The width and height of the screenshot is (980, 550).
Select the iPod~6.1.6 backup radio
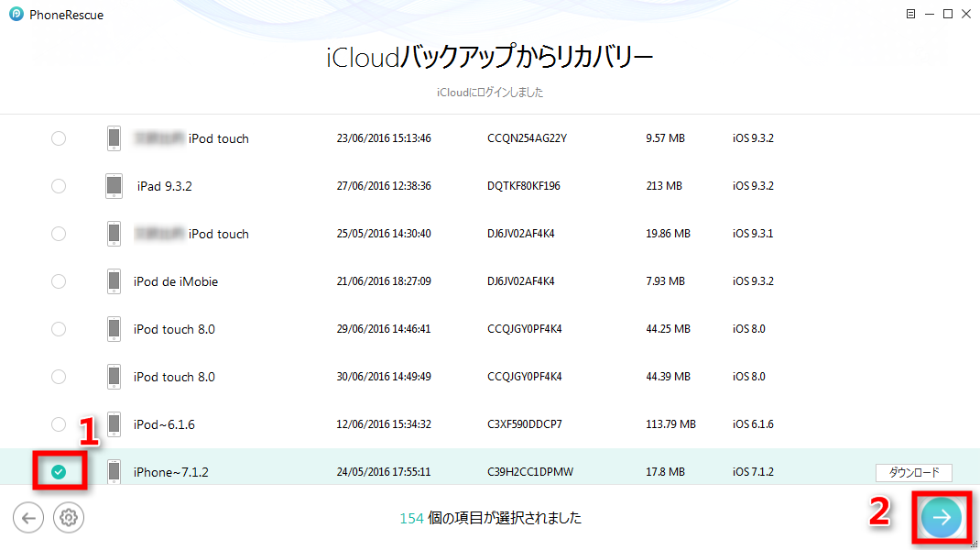tap(58, 424)
